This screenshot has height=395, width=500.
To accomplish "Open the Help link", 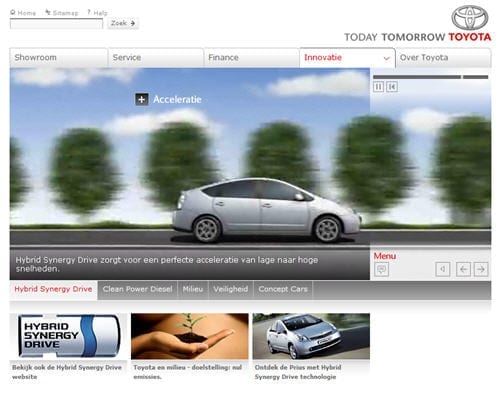I will pos(97,13).
